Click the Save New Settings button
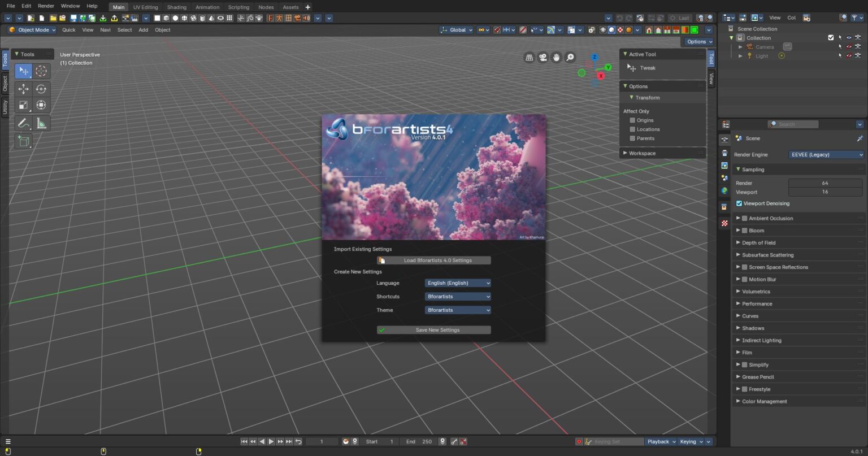The width and height of the screenshot is (868, 456). pyautogui.click(x=433, y=329)
